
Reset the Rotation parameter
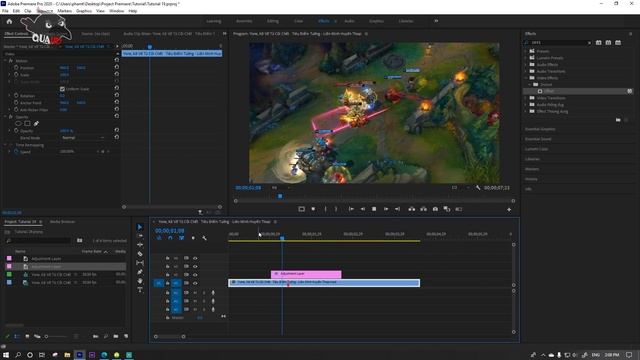(117, 96)
